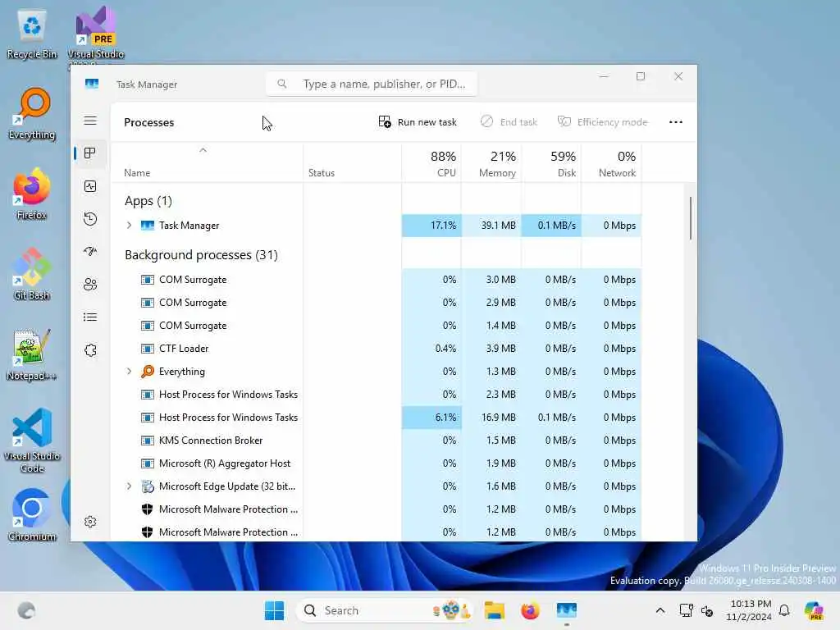This screenshot has height=630, width=840.
Task: Click Run new task button
Action: (418, 122)
